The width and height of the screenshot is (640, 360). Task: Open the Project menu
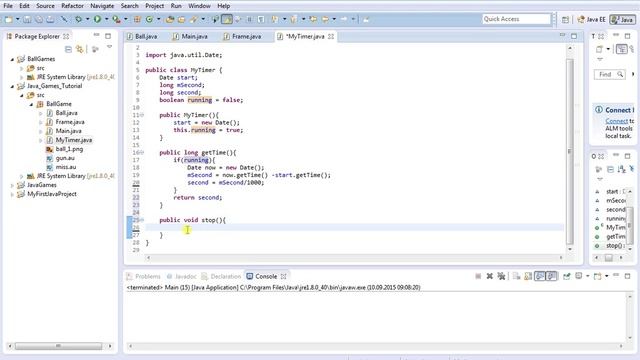155,6
